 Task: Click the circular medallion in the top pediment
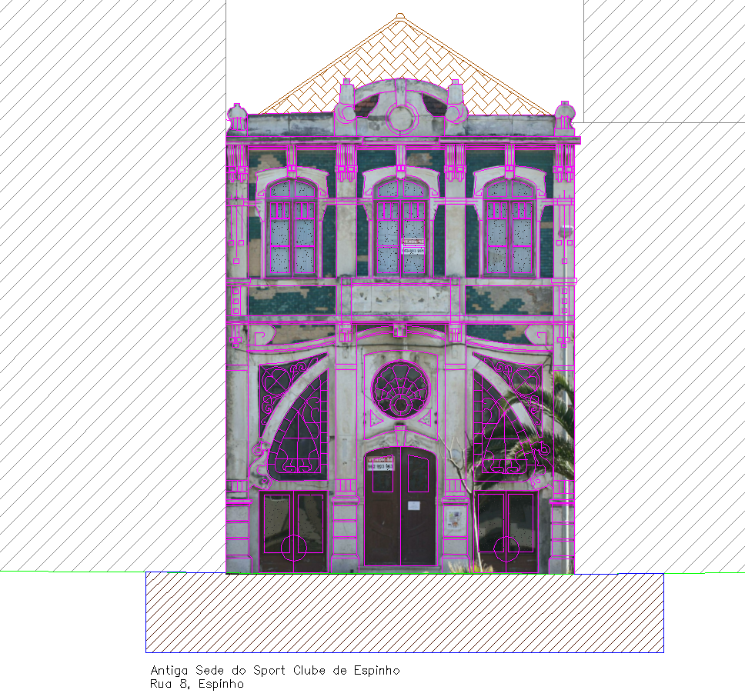pos(401,118)
